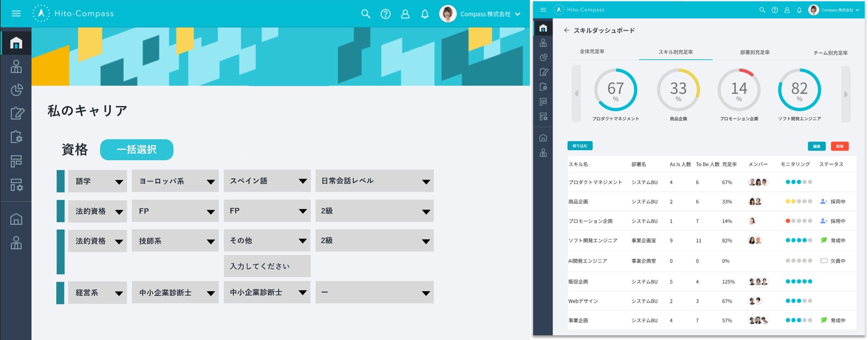Click red 削除 button
868x340 pixels.
pos(839,146)
